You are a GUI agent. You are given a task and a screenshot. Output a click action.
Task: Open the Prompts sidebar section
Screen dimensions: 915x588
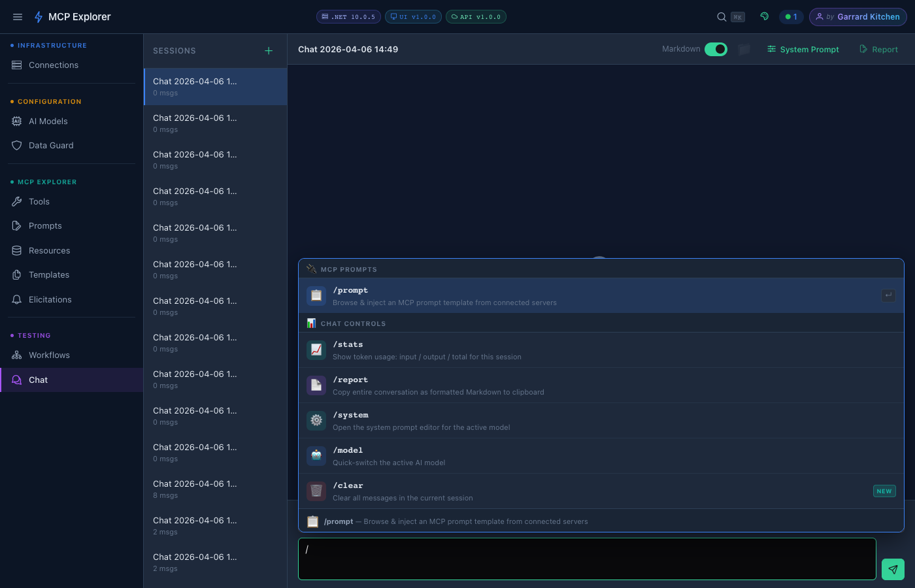45,225
